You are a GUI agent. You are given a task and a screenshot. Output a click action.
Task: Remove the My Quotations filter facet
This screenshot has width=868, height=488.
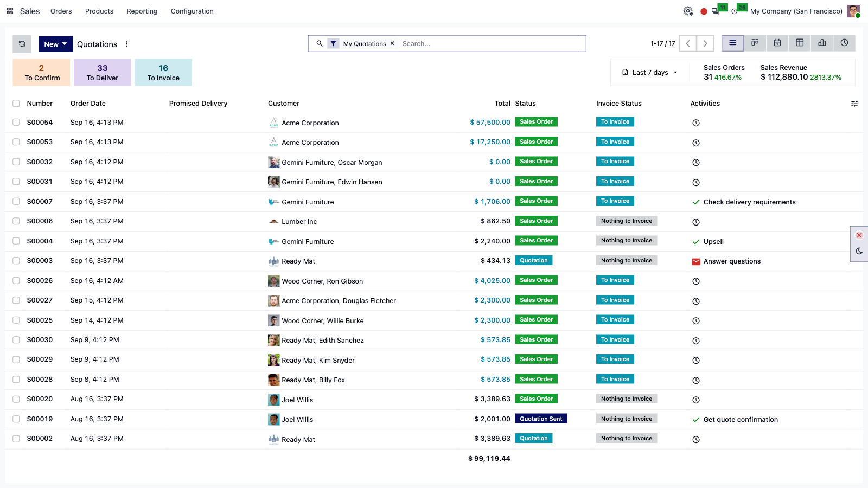(392, 43)
